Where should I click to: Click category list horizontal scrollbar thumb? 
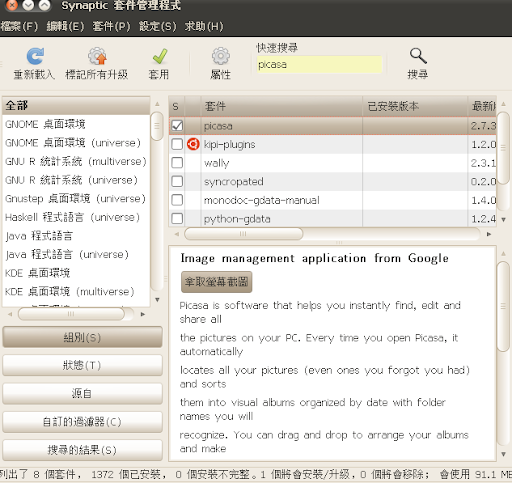pos(71,314)
